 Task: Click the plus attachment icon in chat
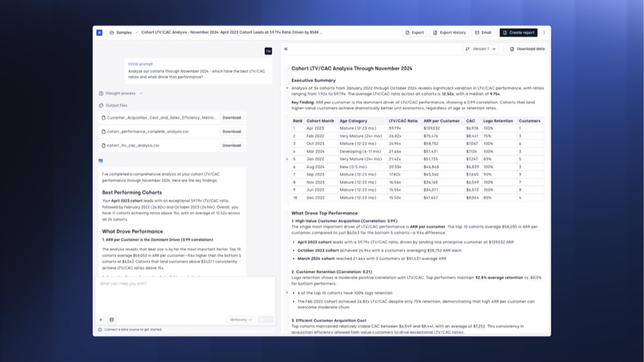pos(100,319)
